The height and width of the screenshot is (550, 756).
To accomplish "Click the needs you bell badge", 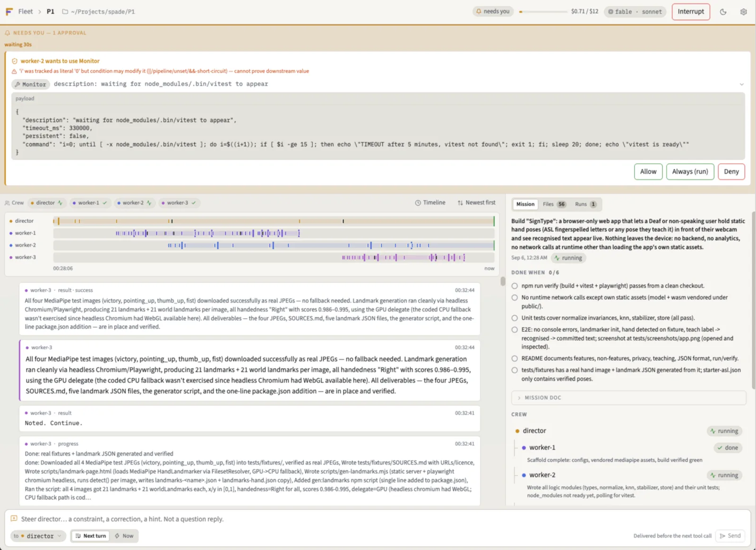I will click(x=493, y=11).
